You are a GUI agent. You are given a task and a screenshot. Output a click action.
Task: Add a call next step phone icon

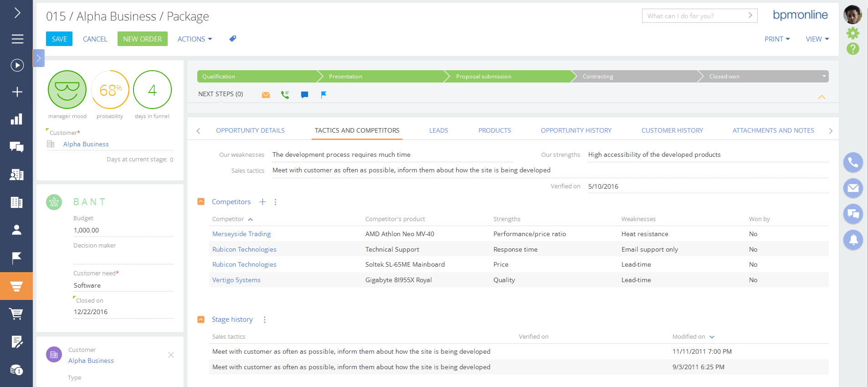coord(285,95)
